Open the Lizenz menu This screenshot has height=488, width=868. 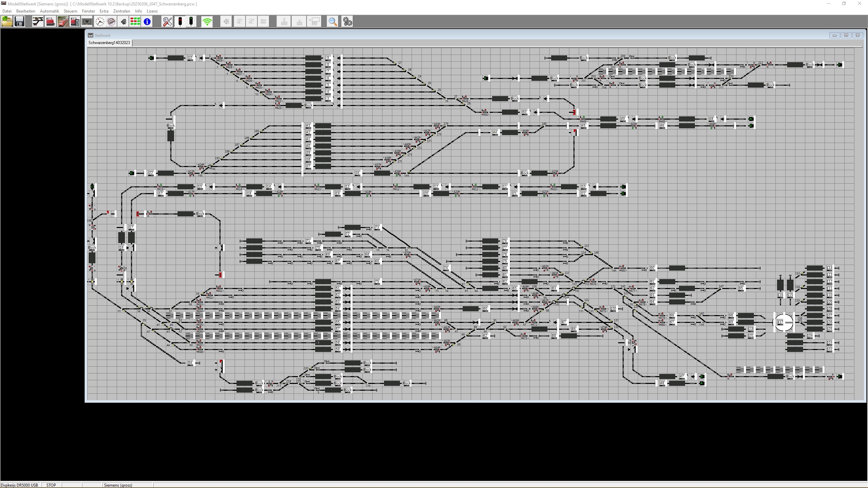(152, 11)
